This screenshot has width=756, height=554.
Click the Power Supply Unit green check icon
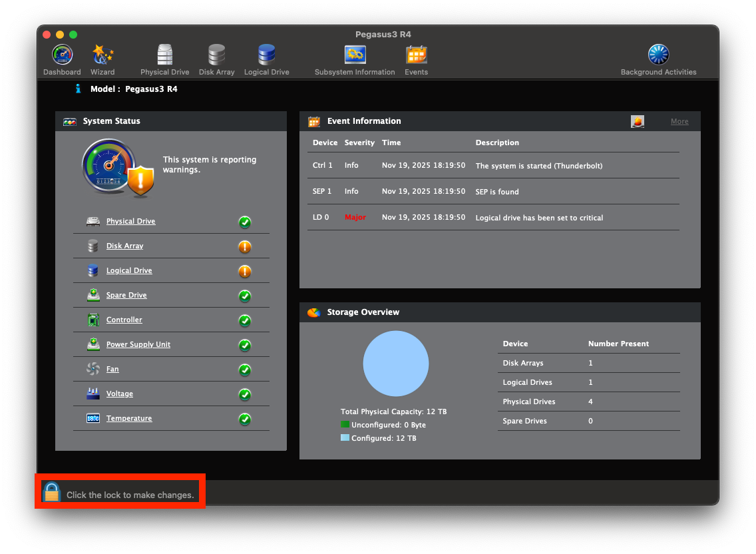[245, 345]
